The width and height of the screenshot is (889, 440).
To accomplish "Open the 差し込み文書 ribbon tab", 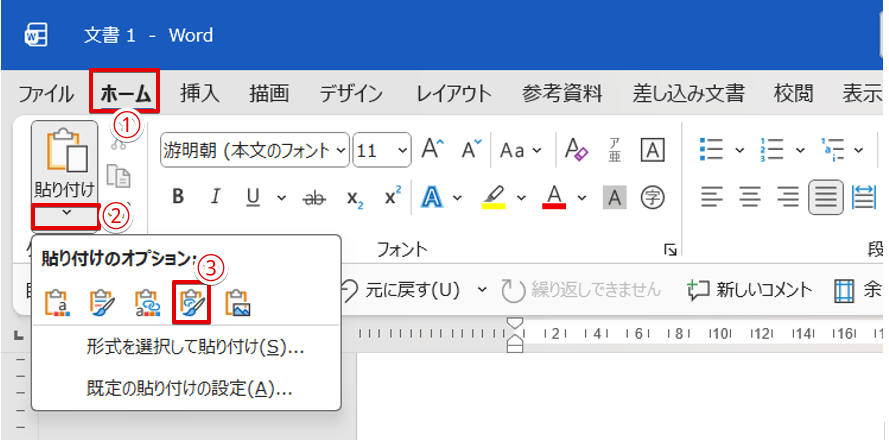I will click(x=688, y=94).
